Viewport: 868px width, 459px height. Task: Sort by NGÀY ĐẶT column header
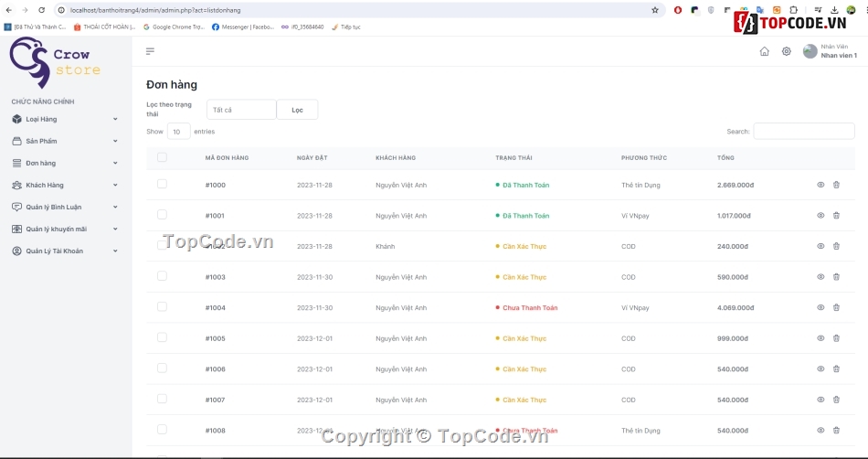(312, 158)
